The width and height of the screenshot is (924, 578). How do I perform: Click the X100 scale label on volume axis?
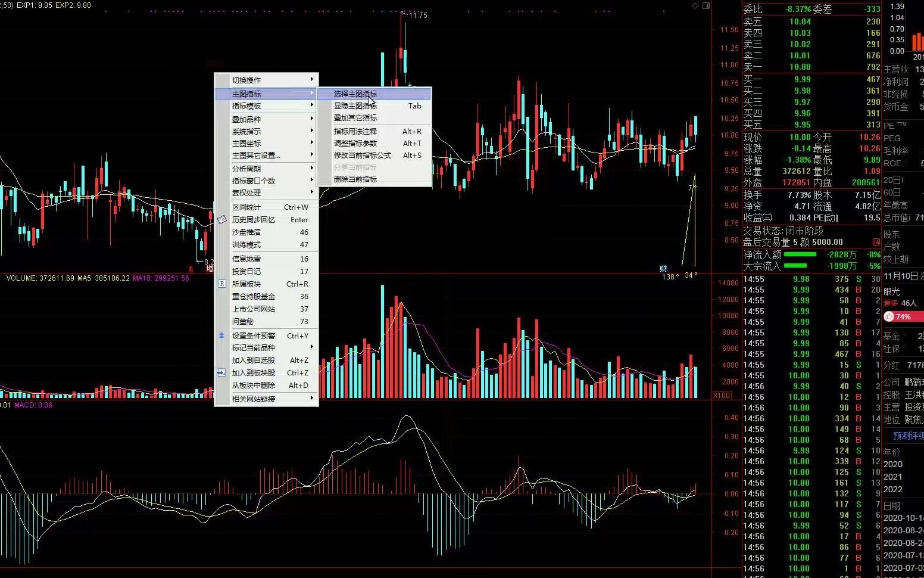coord(722,396)
